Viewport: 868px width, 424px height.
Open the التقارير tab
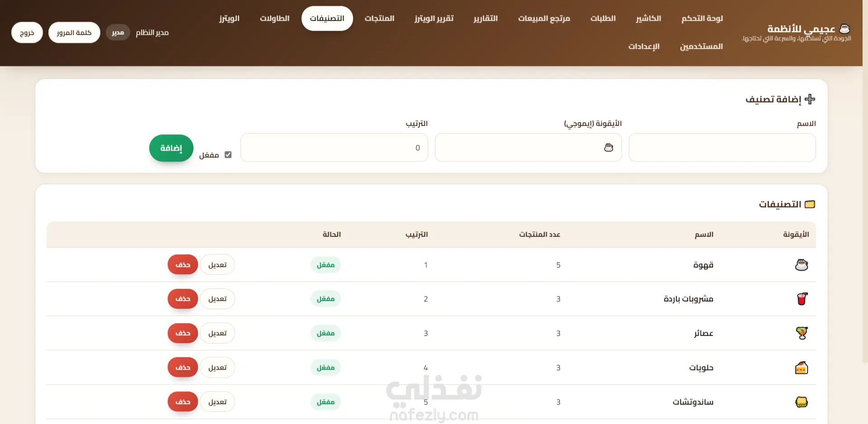486,19
